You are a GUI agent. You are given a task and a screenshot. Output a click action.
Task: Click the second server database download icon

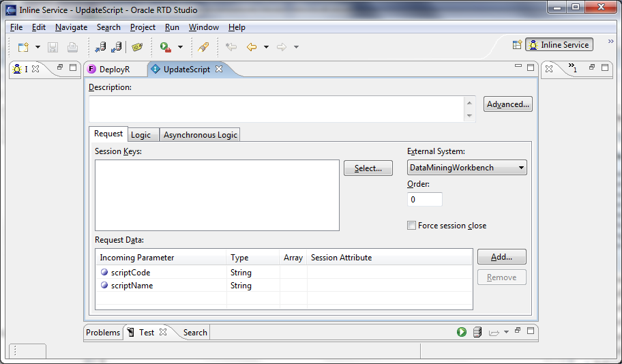[x=116, y=47]
